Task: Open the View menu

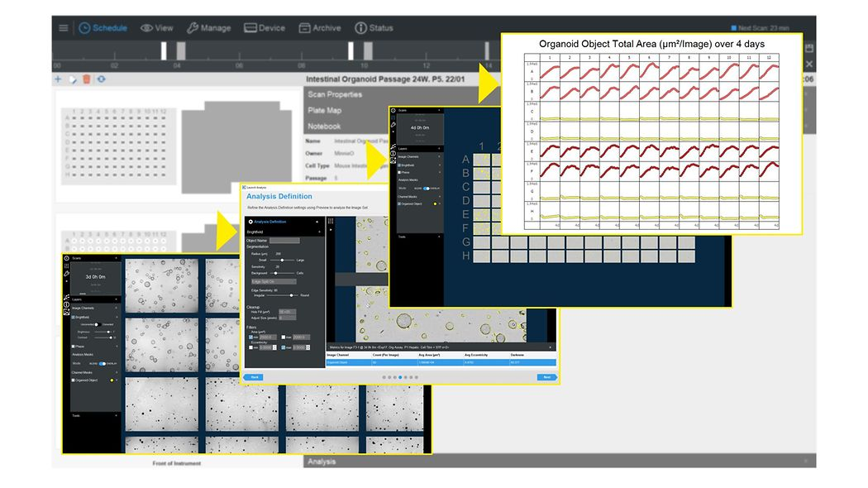Action: [156, 28]
